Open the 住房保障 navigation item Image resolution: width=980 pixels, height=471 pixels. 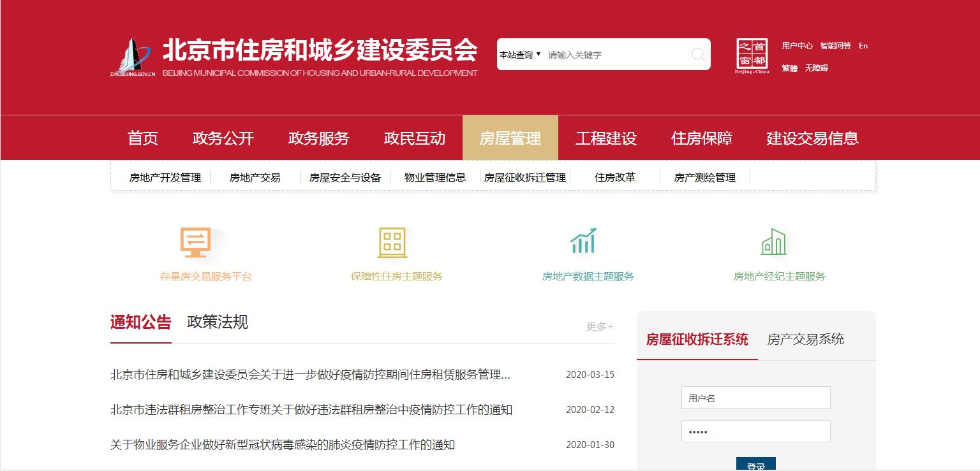(702, 138)
